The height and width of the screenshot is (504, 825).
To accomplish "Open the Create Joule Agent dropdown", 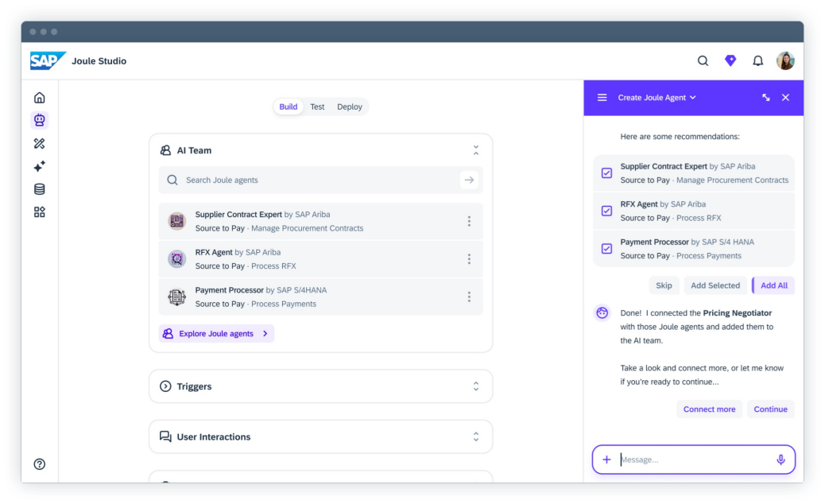I will [x=657, y=98].
